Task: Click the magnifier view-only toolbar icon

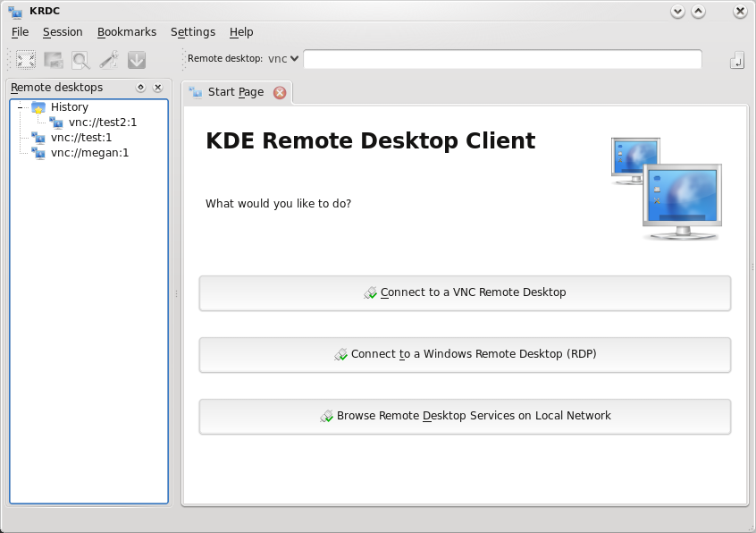Action: click(81, 60)
